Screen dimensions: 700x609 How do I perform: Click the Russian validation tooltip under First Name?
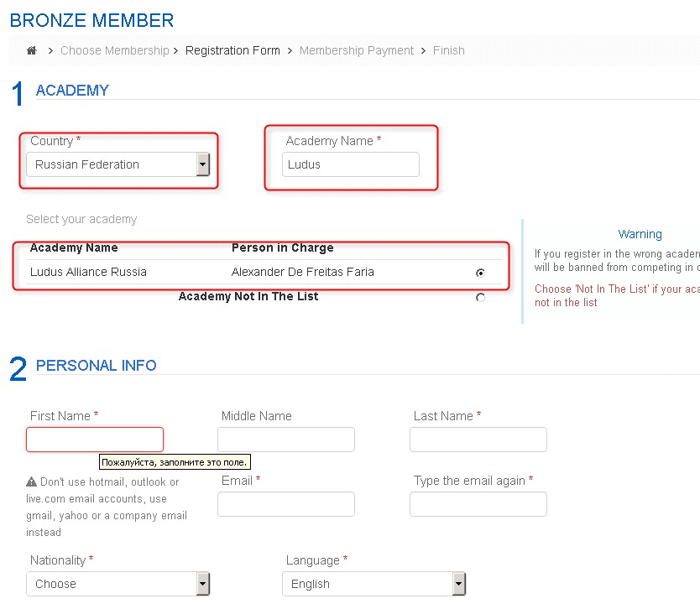point(175,461)
